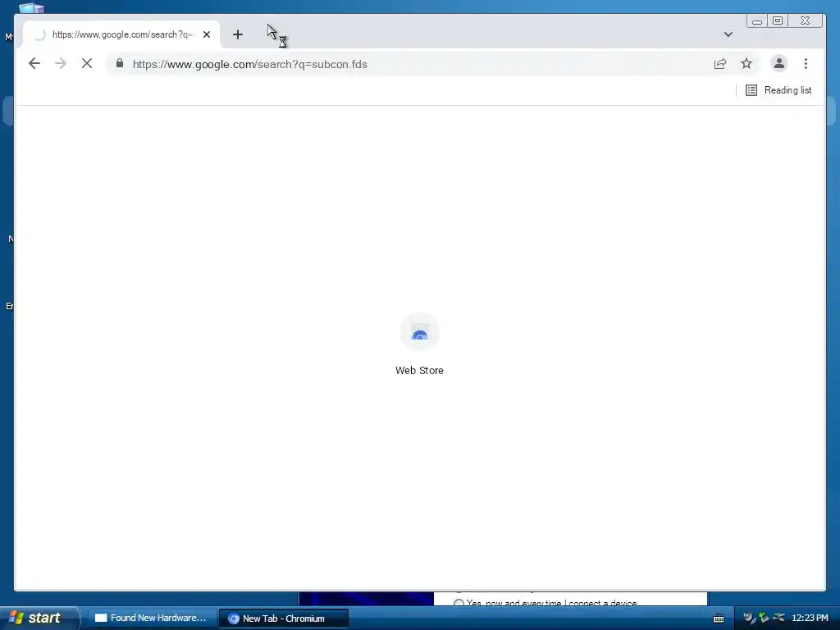Share this page icon
Screen dimensions: 840x630
[720, 64]
